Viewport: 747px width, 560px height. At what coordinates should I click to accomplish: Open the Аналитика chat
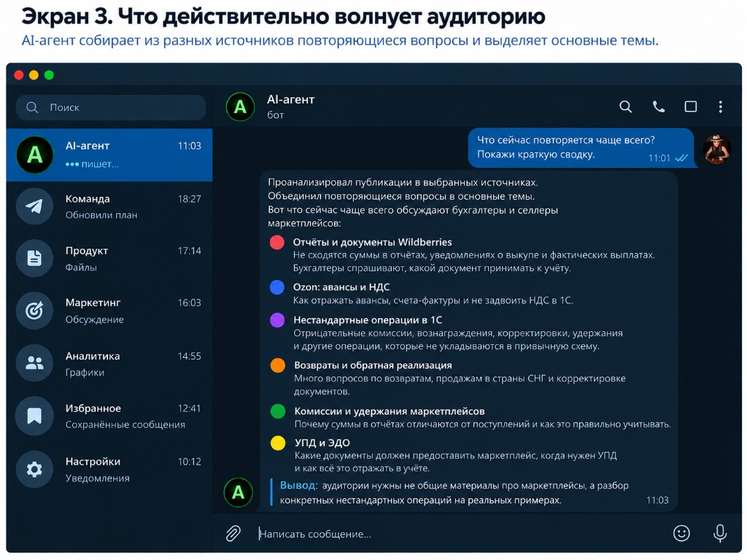109,363
